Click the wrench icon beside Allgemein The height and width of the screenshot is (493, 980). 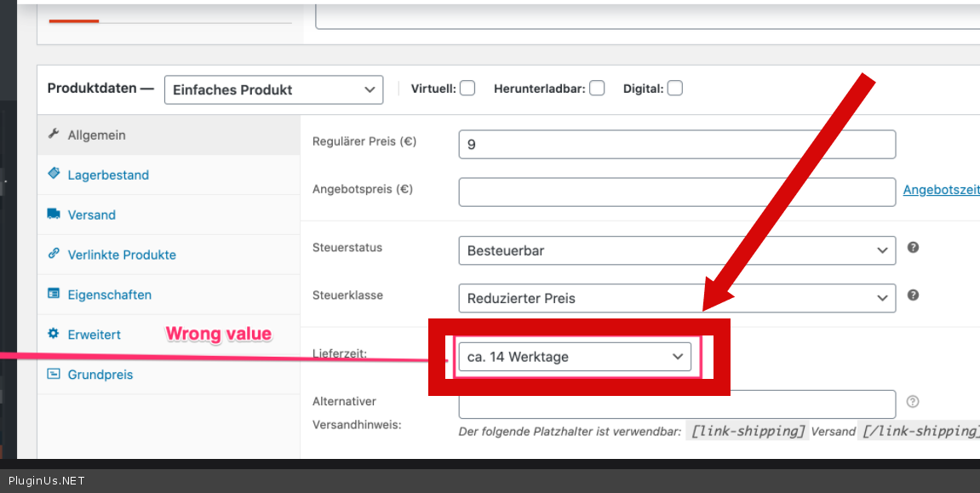[54, 134]
